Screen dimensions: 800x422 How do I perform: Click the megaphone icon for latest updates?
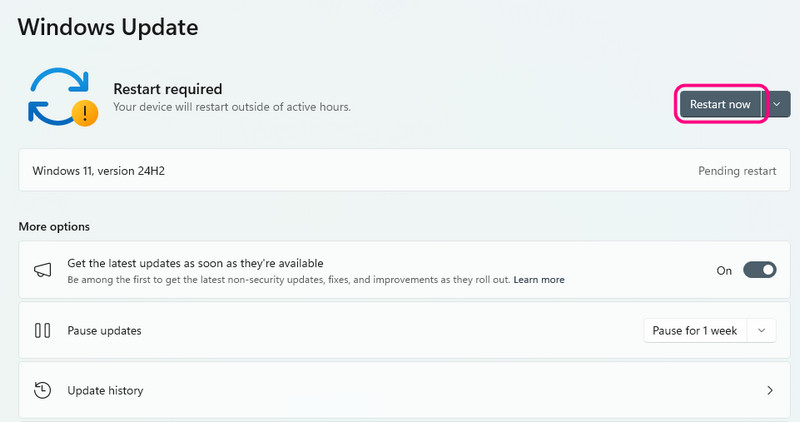point(43,270)
